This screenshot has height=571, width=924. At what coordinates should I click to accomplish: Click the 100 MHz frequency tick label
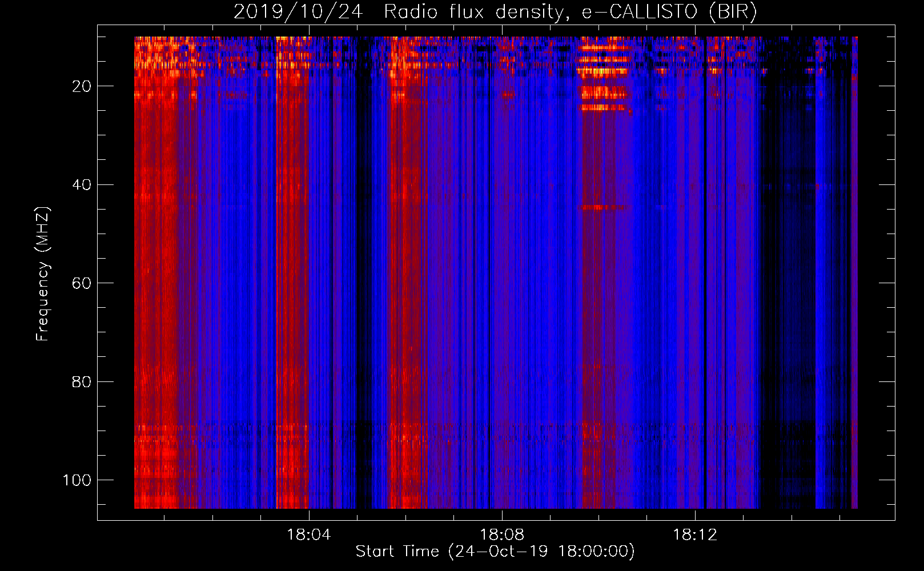tap(77, 480)
